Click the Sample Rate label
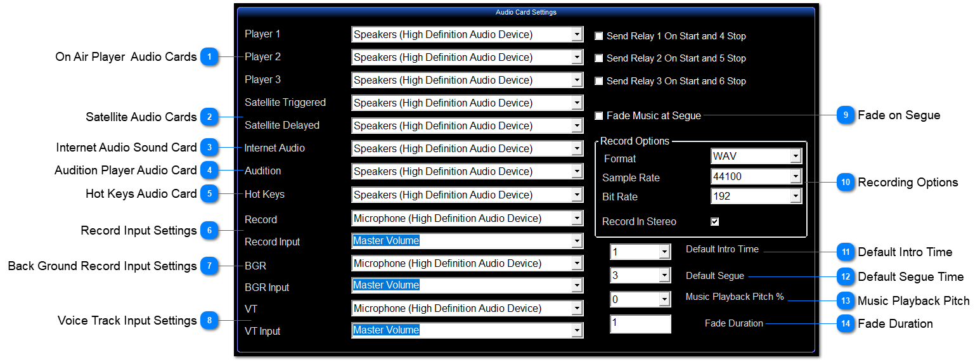The height and width of the screenshot is (362, 980). [x=631, y=178]
